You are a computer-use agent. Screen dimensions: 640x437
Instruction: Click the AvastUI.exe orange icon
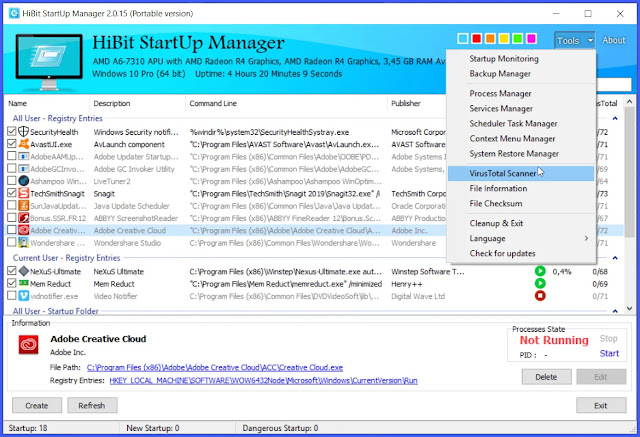(x=24, y=144)
